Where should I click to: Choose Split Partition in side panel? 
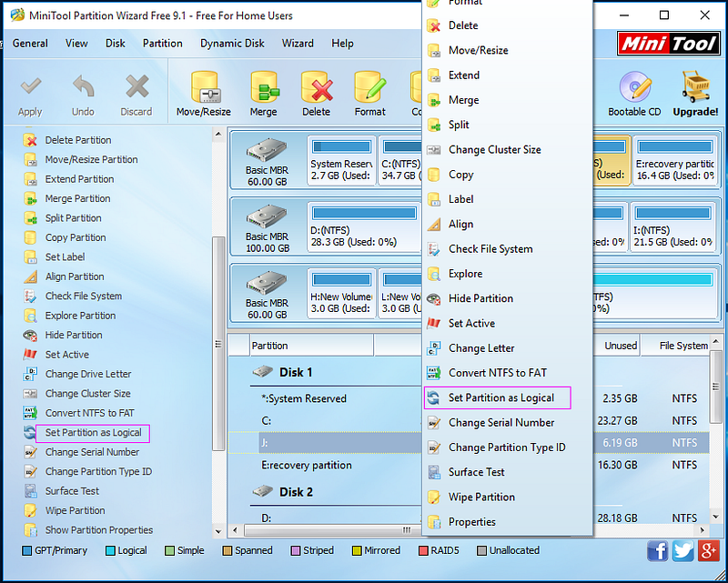click(x=73, y=218)
